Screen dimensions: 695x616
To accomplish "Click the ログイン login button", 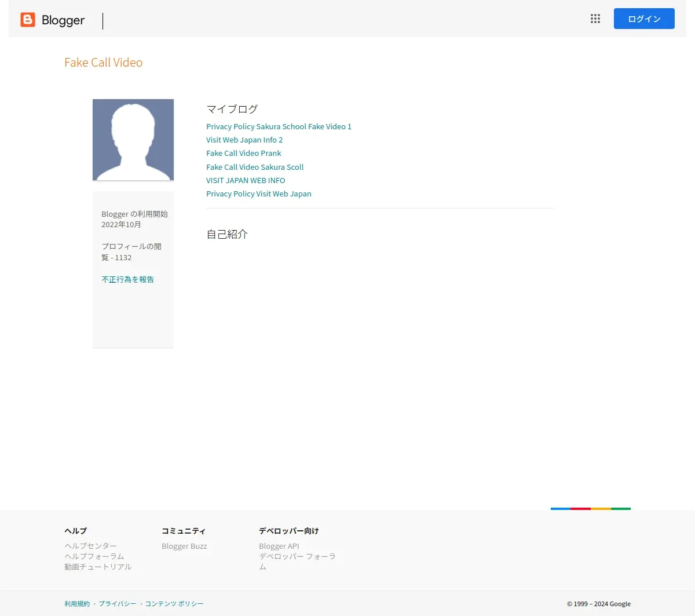I will [644, 19].
